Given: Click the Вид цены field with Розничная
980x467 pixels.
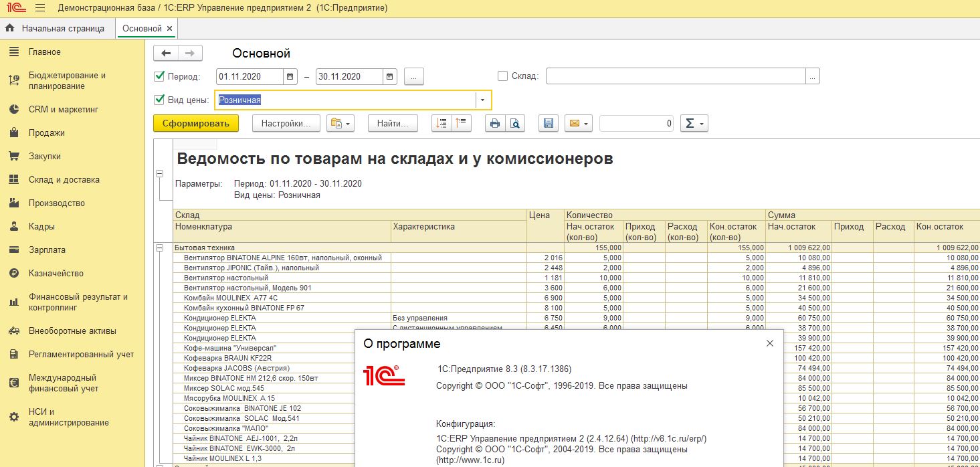Looking at the screenshot, I should click(x=345, y=100).
